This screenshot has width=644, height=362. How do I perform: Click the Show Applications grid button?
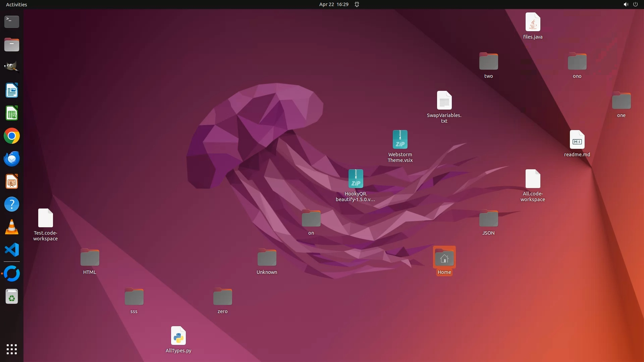tap(12, 349)
